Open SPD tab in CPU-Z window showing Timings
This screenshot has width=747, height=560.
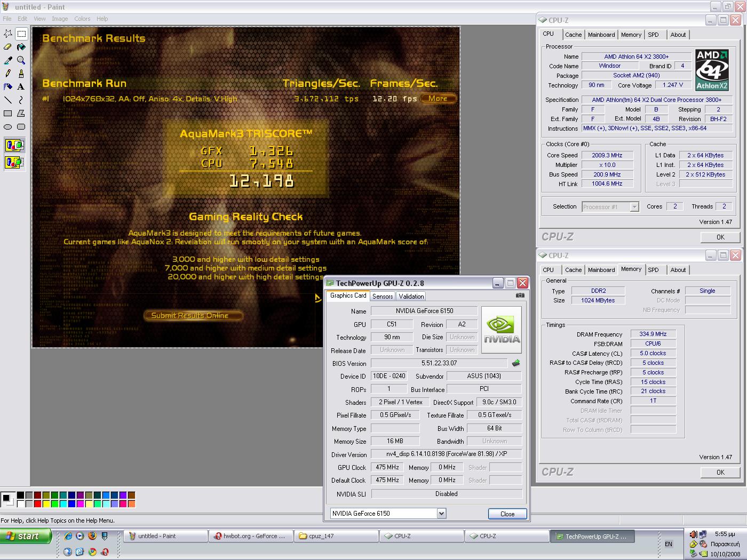[x=653, y=270]
